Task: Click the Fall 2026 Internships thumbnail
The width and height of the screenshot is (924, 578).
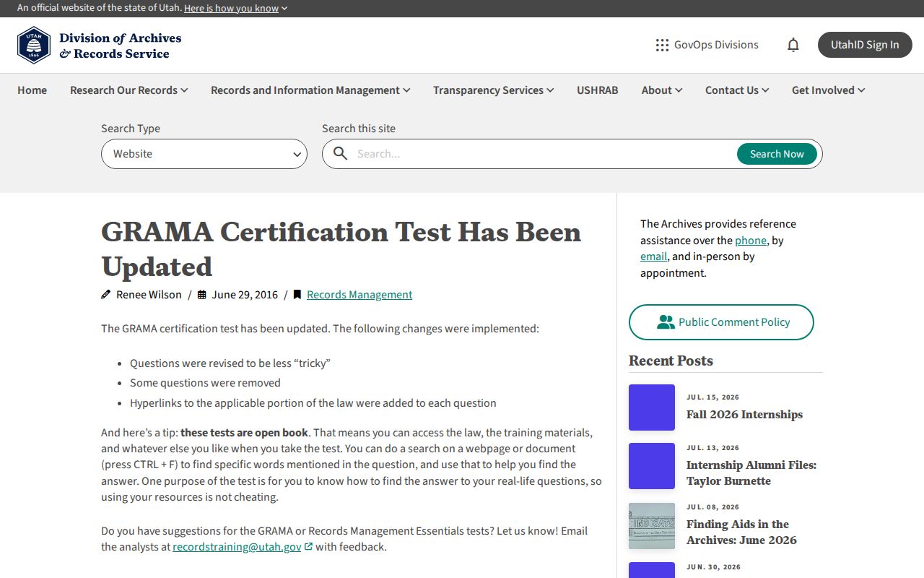Action: click(x=652, y=407)
